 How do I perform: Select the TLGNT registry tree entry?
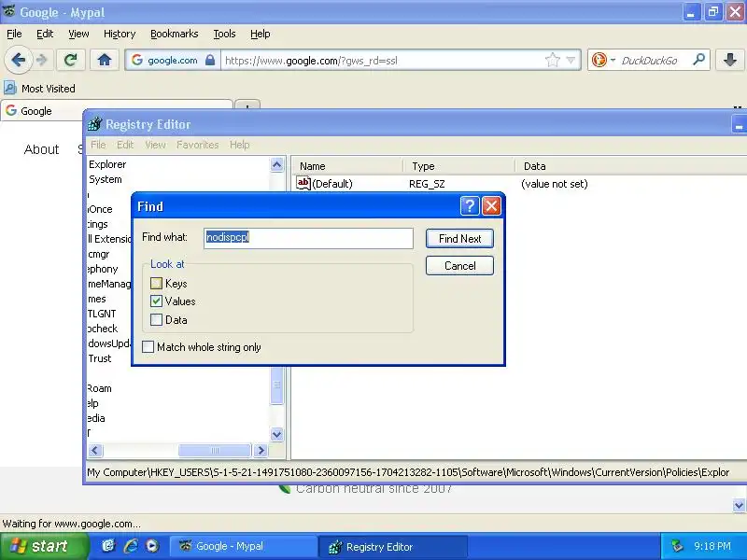click(x=102, y=314)
